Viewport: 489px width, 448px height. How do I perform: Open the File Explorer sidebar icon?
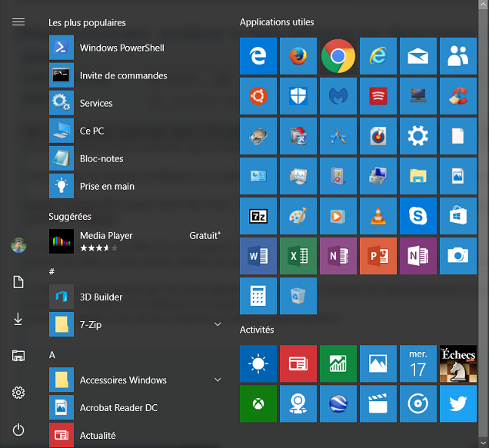(x=18, y=356)
